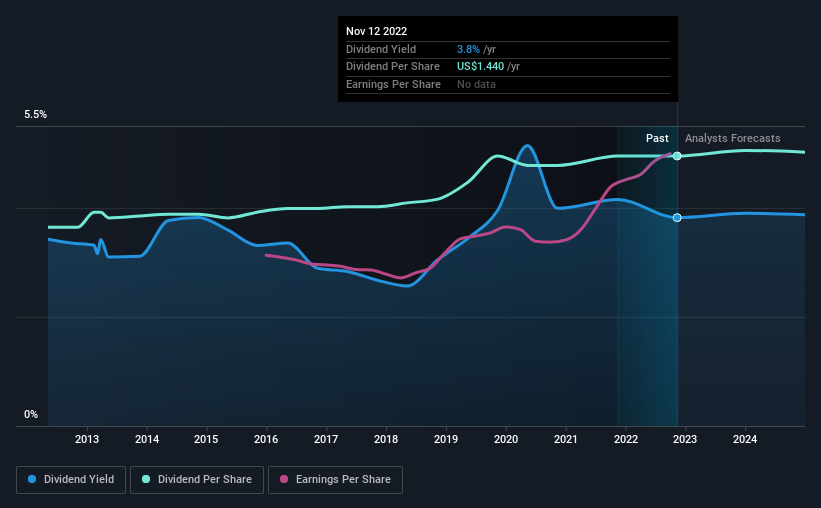Click the teal Dividend Per Share legend dot

point(146,479)
